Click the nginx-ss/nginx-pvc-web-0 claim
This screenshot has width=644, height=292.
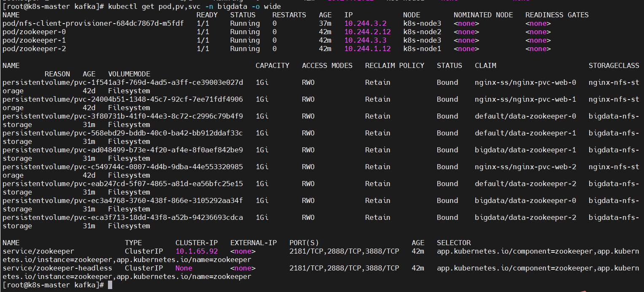525,83
